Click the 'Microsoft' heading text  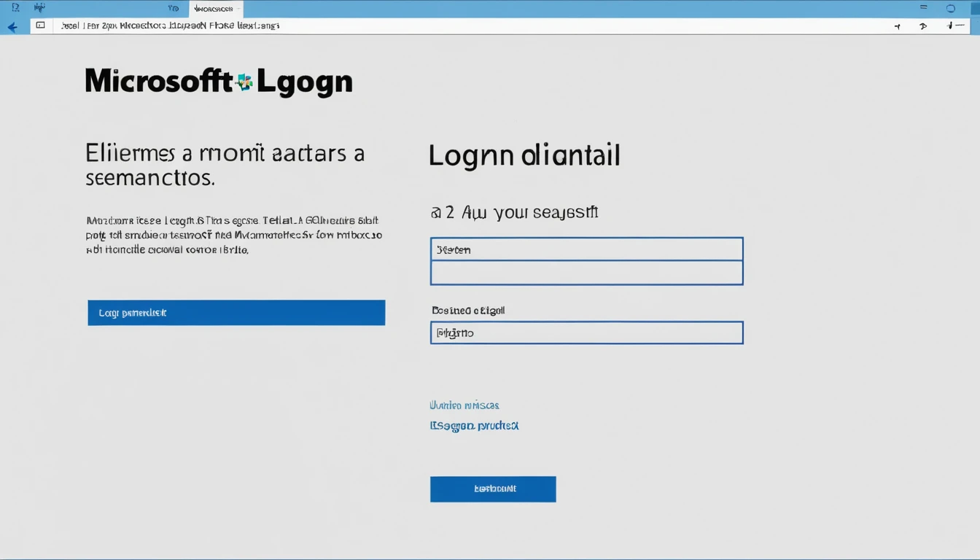click(159, 82)
